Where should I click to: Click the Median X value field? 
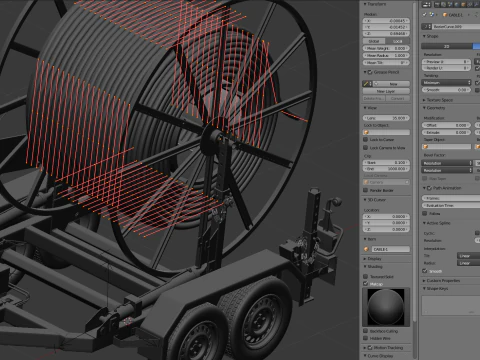coord(386,21)
